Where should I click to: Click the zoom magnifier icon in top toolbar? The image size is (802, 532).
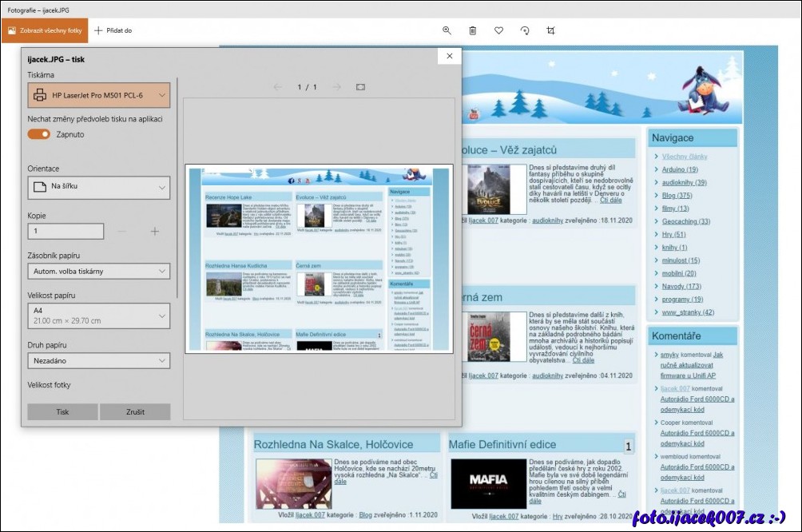[447, 30]
